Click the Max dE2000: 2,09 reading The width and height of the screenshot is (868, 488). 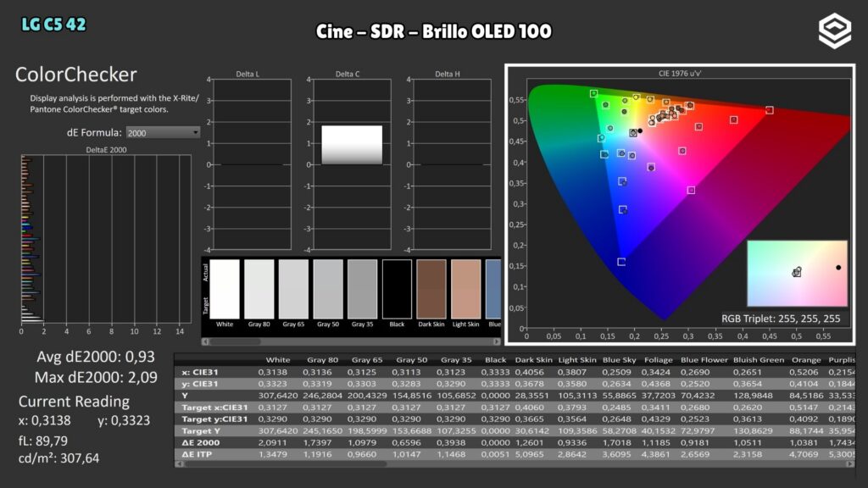click(96, 377)
